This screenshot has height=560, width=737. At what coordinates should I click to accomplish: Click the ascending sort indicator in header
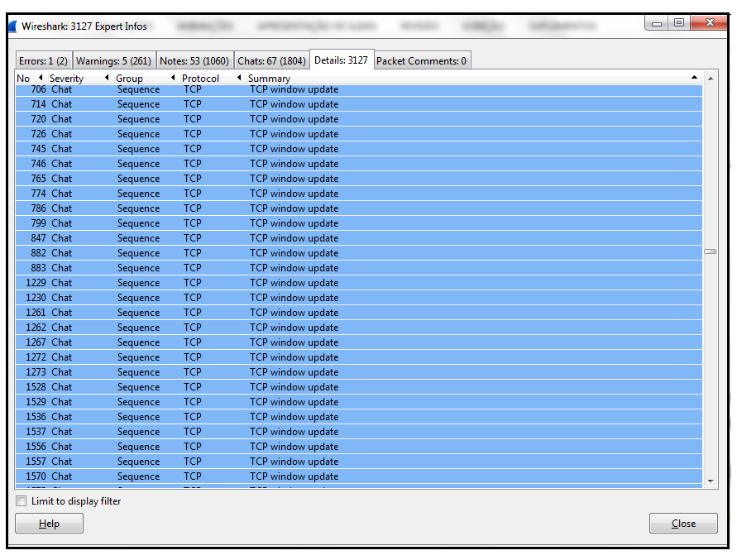click(x=694, y=78)
